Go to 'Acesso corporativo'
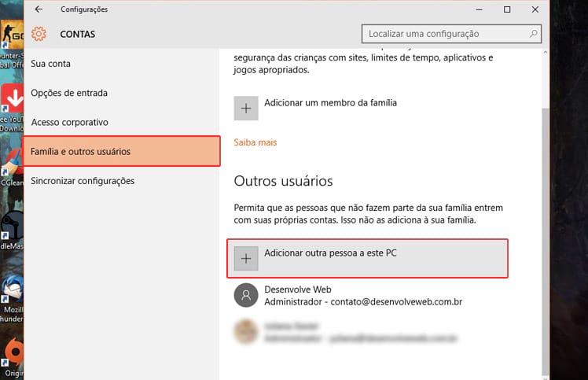The height and width of the screenshot is (380, 588). pyautogui.click(x=69, y=122)
